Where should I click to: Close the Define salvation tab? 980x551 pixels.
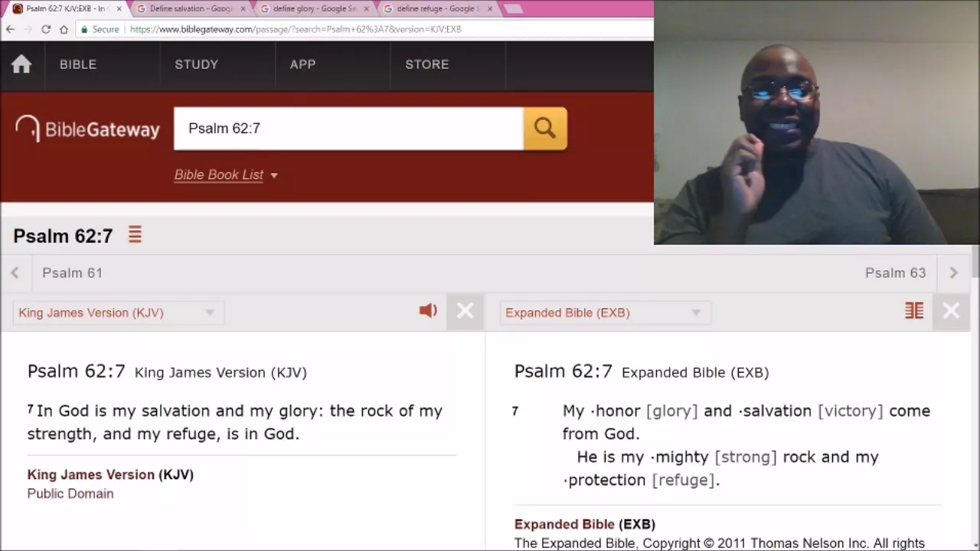click(243, 8)
